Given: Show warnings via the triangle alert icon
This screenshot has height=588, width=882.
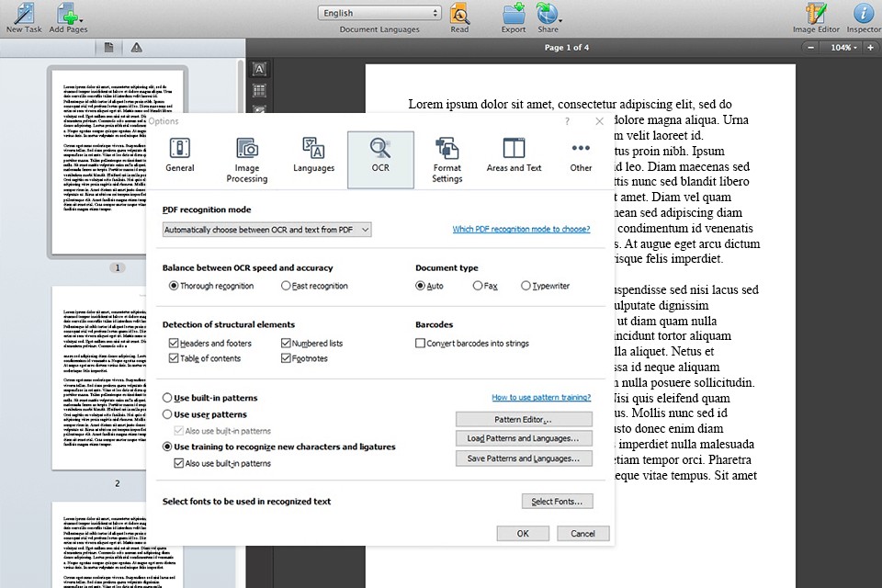Looking at the screenshot, I should [136, 48].
